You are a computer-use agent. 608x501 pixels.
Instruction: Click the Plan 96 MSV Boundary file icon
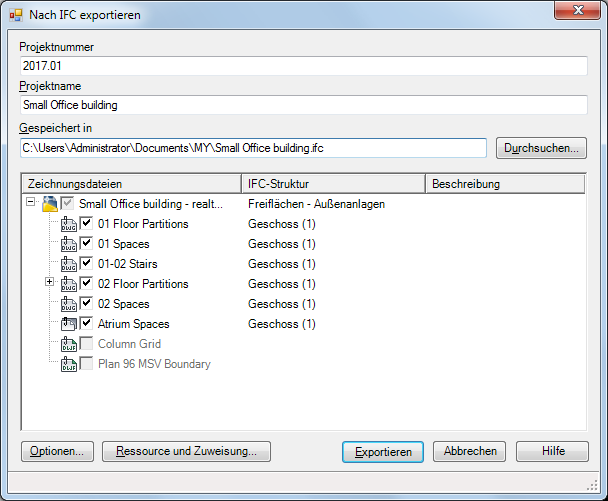[x=69, y=364]
